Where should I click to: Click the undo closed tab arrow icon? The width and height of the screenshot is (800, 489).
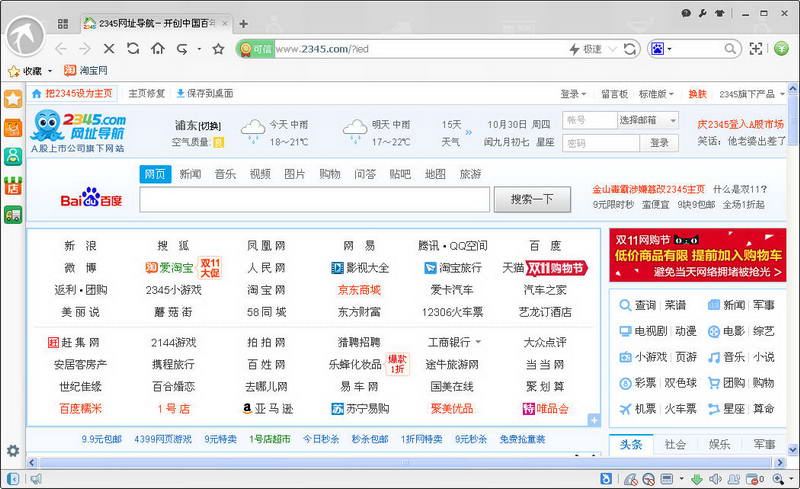pyautogui.click(x=182, y=49)
